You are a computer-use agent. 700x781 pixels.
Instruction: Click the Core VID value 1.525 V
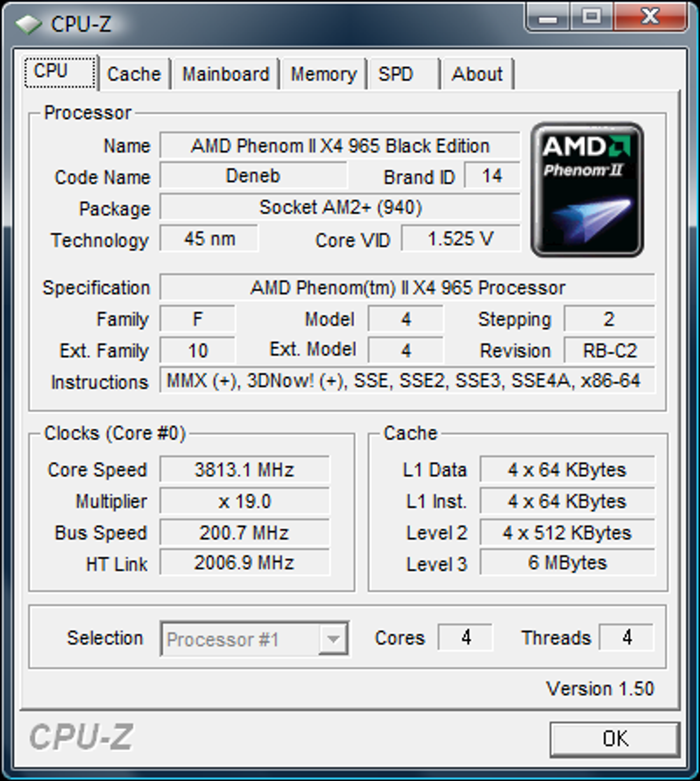point(461,239)
